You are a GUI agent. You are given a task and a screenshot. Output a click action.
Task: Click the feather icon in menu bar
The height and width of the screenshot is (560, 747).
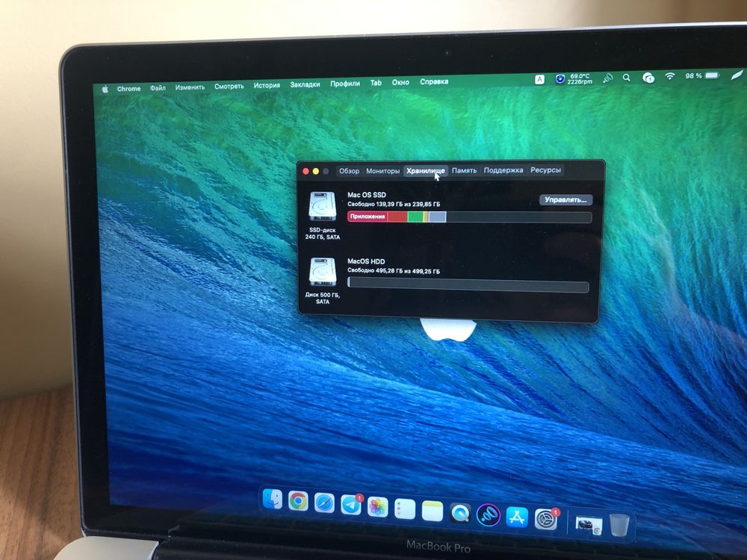737,75
